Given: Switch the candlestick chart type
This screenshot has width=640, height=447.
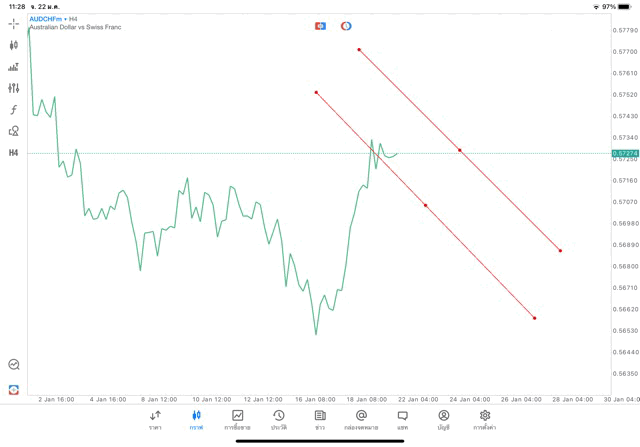Looking at the screenshot, I should click(14, 45).
